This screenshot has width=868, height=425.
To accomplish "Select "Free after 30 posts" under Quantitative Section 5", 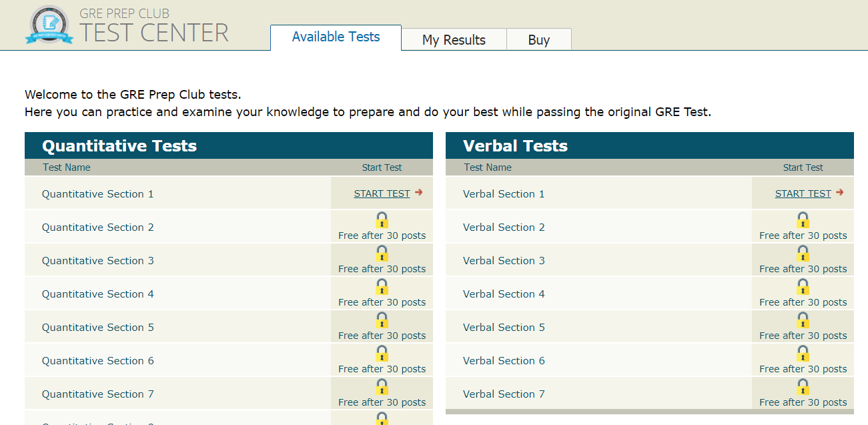I will tap(382, 336).
